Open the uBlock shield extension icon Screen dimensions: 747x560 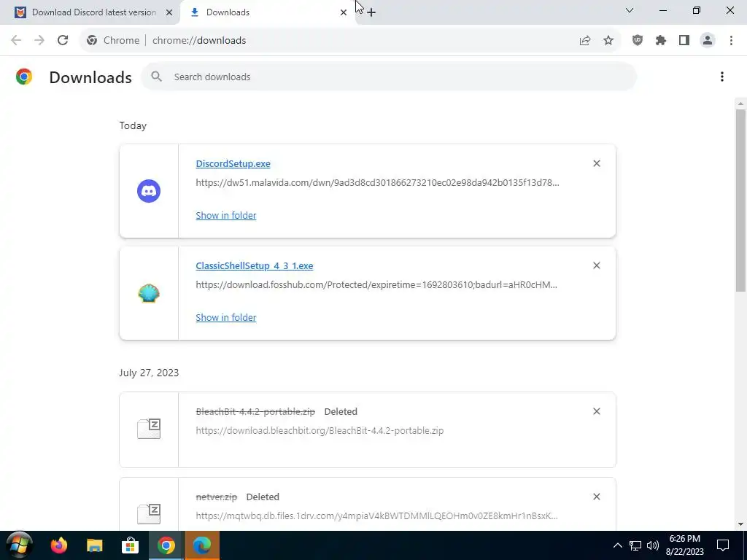pos(638,41)
